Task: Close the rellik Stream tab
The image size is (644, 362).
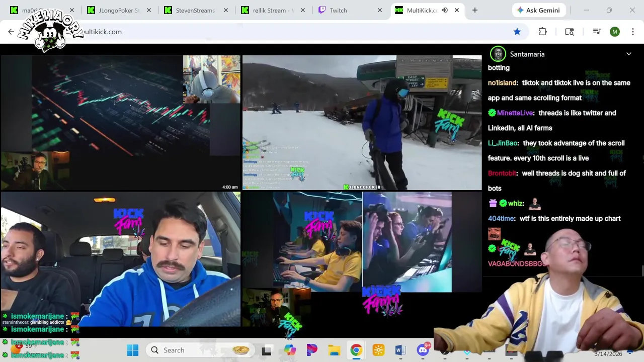Action: (x=302, y=10)
